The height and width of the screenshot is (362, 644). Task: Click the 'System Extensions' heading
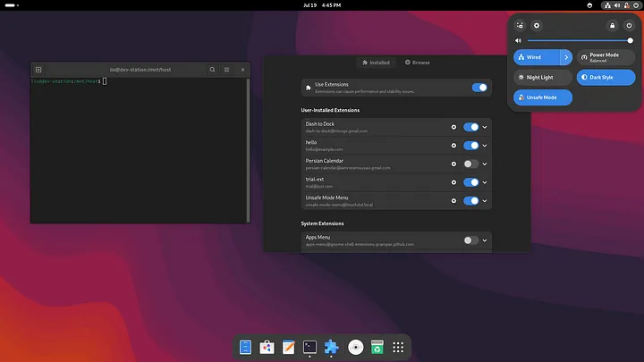322,223
